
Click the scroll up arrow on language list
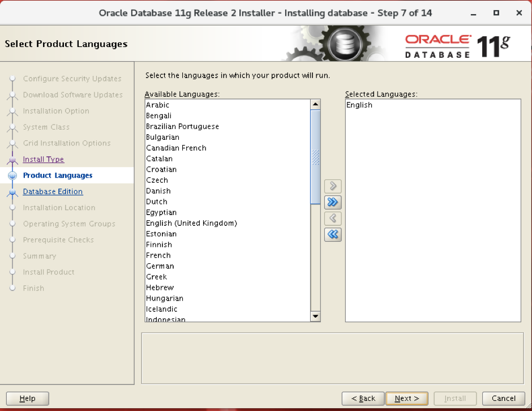315,103
